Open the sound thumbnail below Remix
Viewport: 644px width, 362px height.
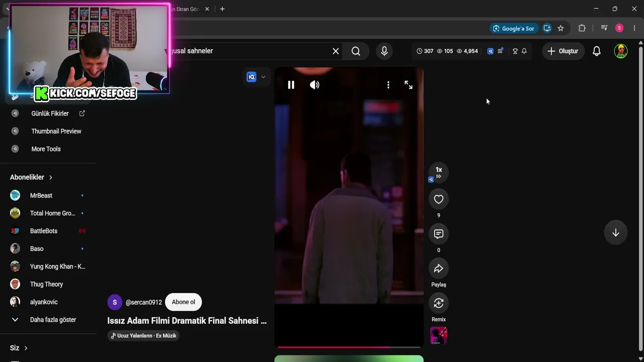[439, 336]
